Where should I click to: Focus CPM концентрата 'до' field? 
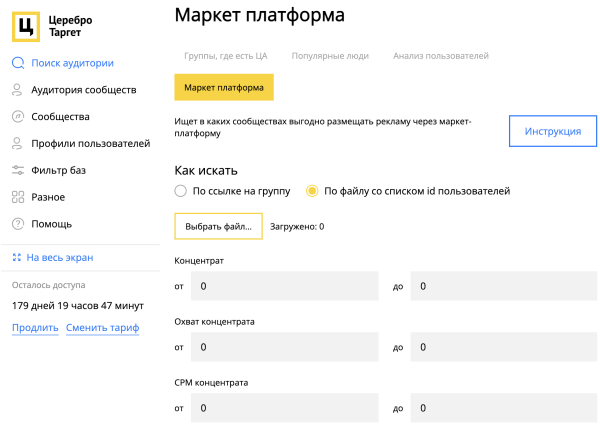504,408
